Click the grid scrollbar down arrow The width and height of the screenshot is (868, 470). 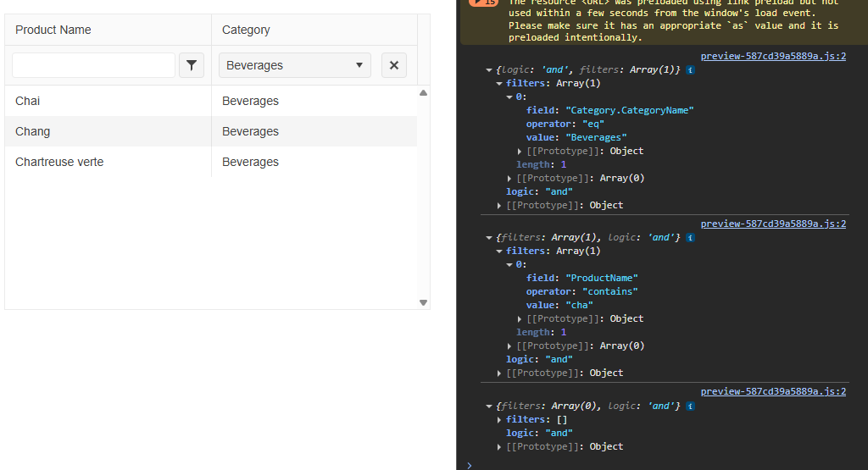(423, 302)
